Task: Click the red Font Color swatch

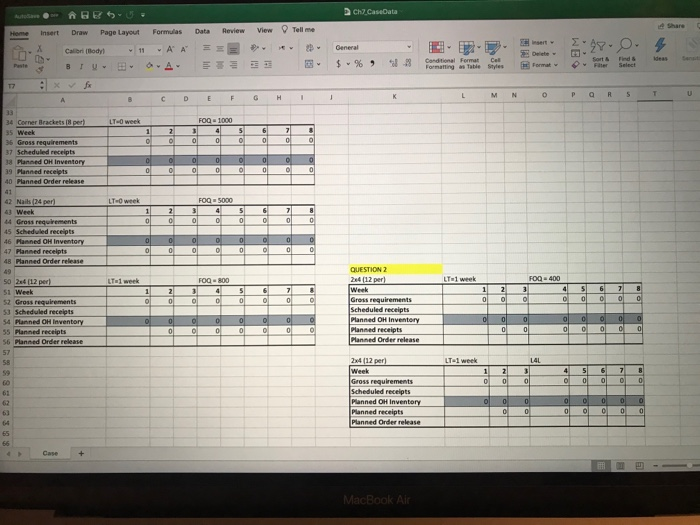Action: [169, 67]
